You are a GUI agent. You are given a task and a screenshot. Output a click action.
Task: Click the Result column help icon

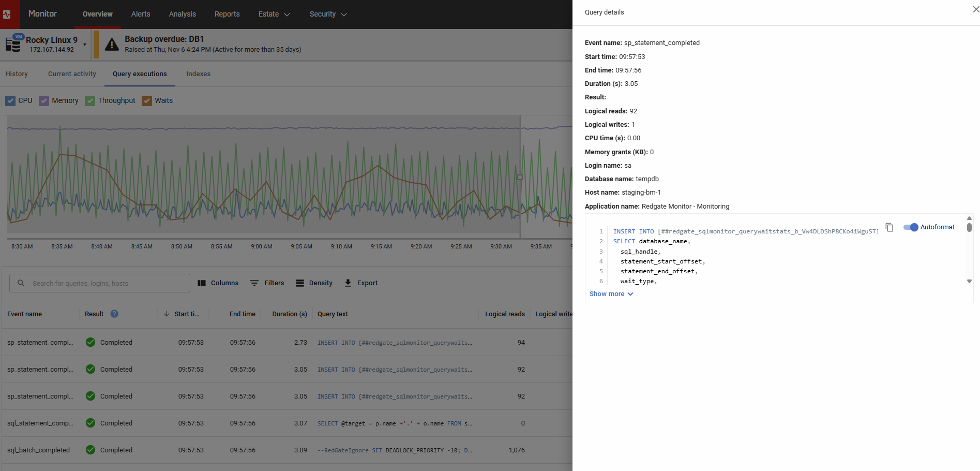tap(114, 314)
